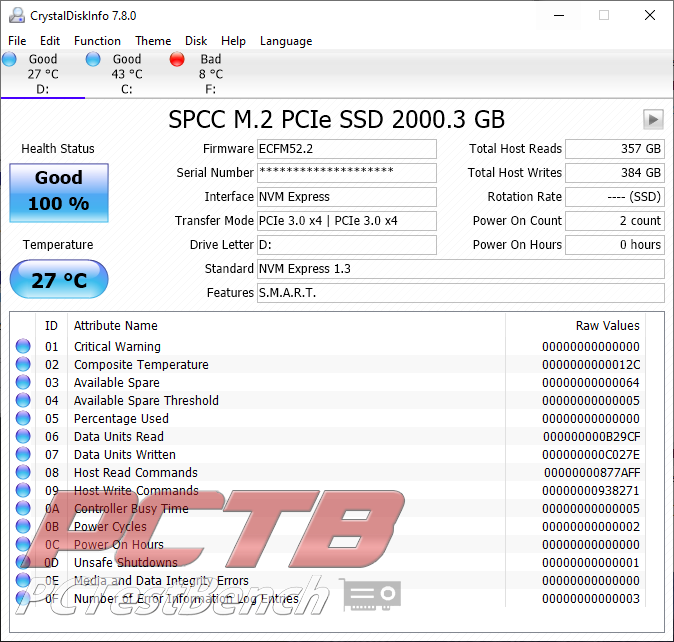Select Media and Data Integrity Errors attribute
This screenshot has height=642, width=674.
click(161, 581)
